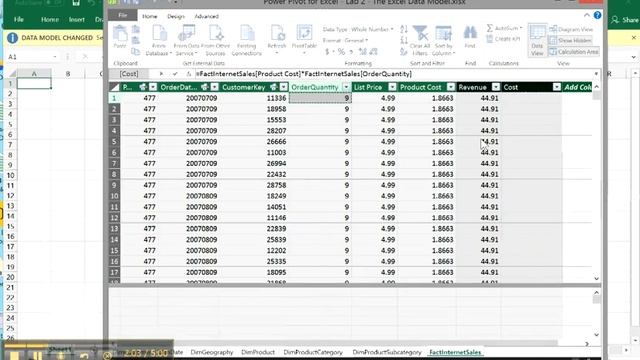Click the Sort by Column icon
640x360 pixels.
[x=443, y=33]
